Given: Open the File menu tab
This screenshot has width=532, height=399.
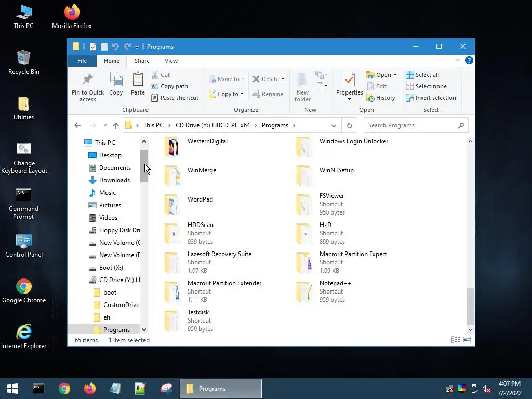Looking at the screenshot, I should (x=82, y=61).
